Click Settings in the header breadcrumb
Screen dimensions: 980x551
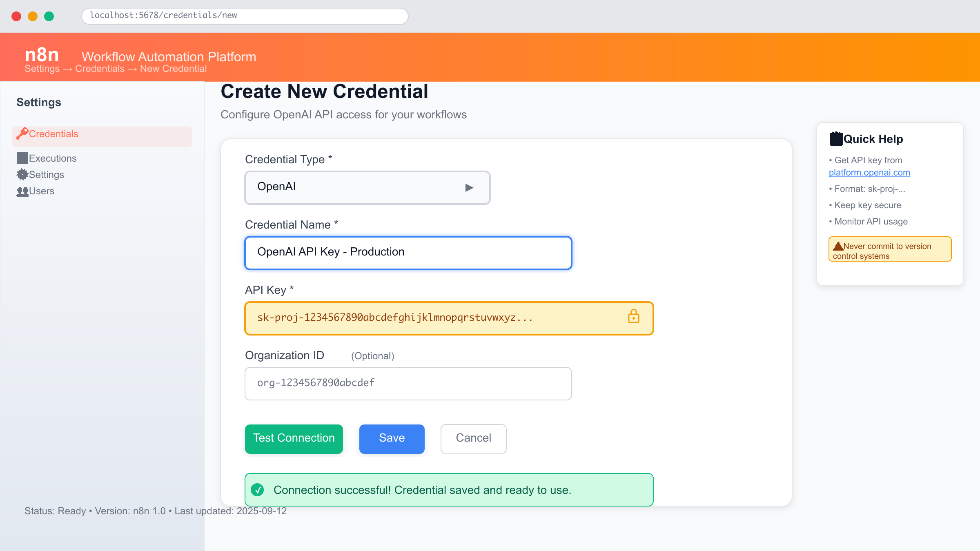click(x=42, y=69)
